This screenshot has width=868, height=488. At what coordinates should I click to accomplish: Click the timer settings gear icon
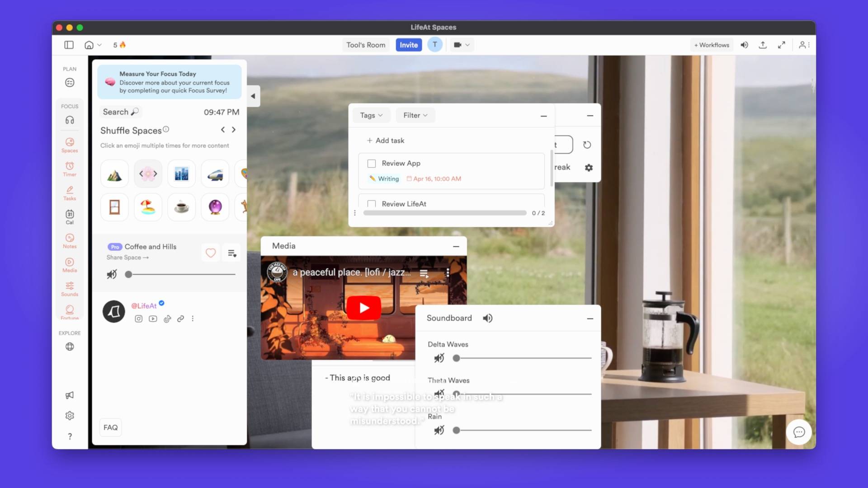point(589,168)
